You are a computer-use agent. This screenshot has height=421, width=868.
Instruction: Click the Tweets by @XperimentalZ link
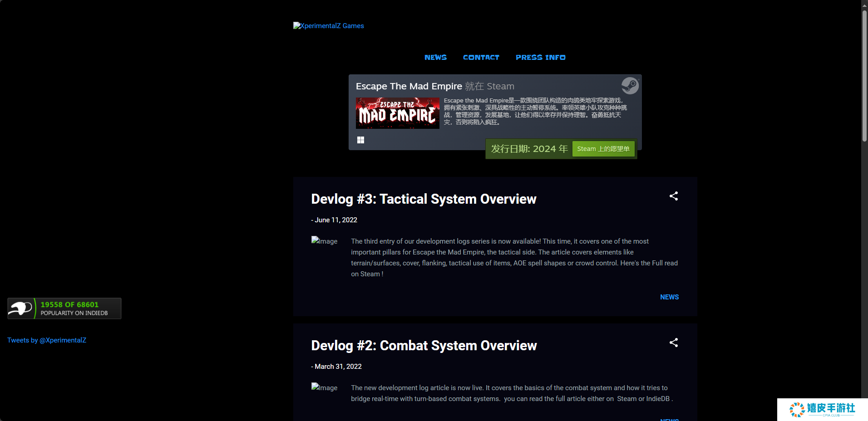coord(47,340)
